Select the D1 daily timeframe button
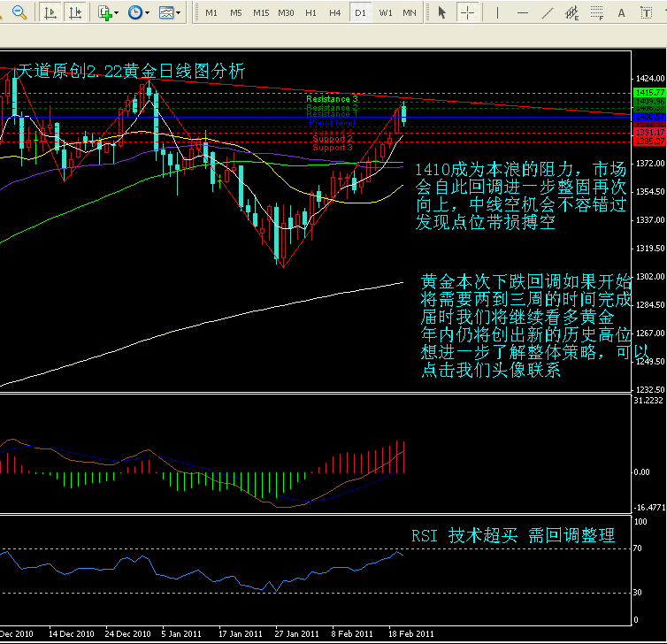 [x=360, y=12]
